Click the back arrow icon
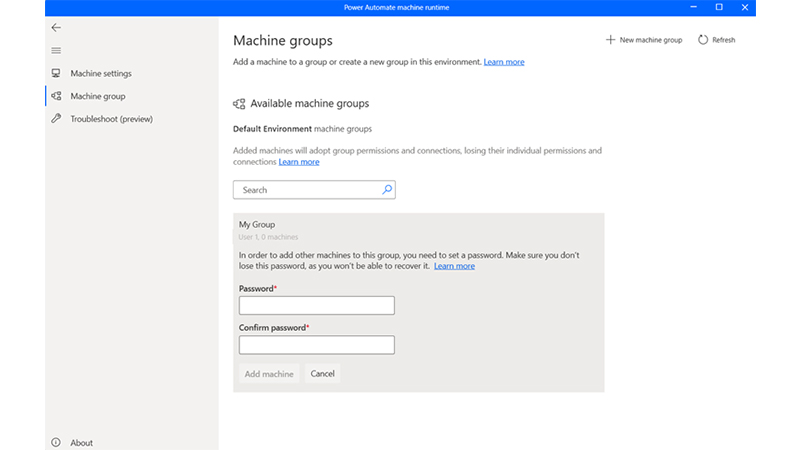Viewport: 800px width, 450px height. [x=56, y=28]
